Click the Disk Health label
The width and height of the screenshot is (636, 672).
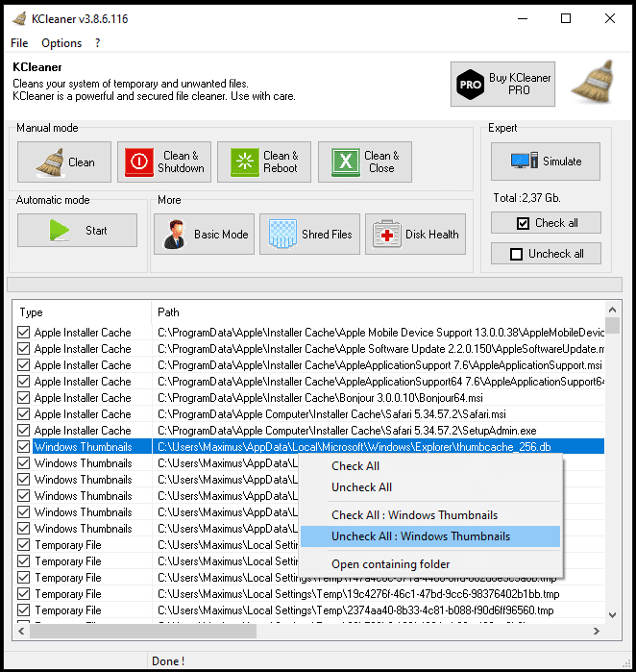point(431,234)
